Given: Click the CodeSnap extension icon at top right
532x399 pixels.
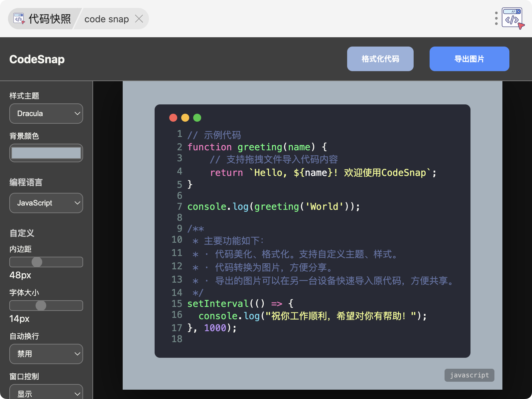Looking at the screenshot, I should [x=513, y=19].
